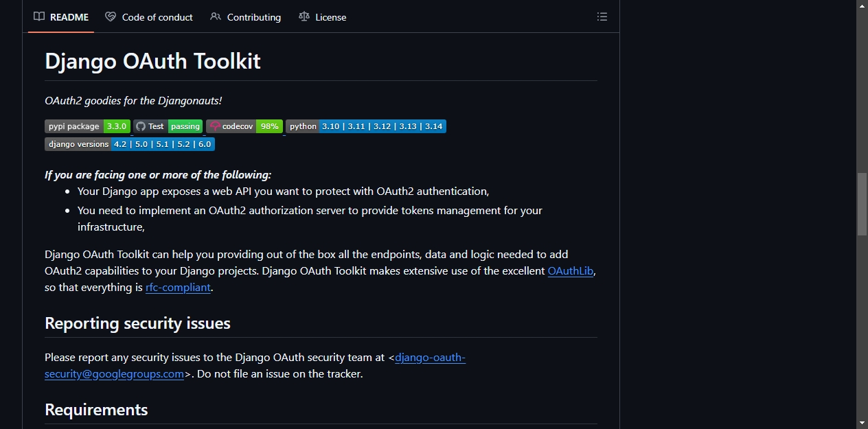The width and height of the screenshot is (868, 429).
Task: Click the Code of conduct heart icon
Action: 111,16
